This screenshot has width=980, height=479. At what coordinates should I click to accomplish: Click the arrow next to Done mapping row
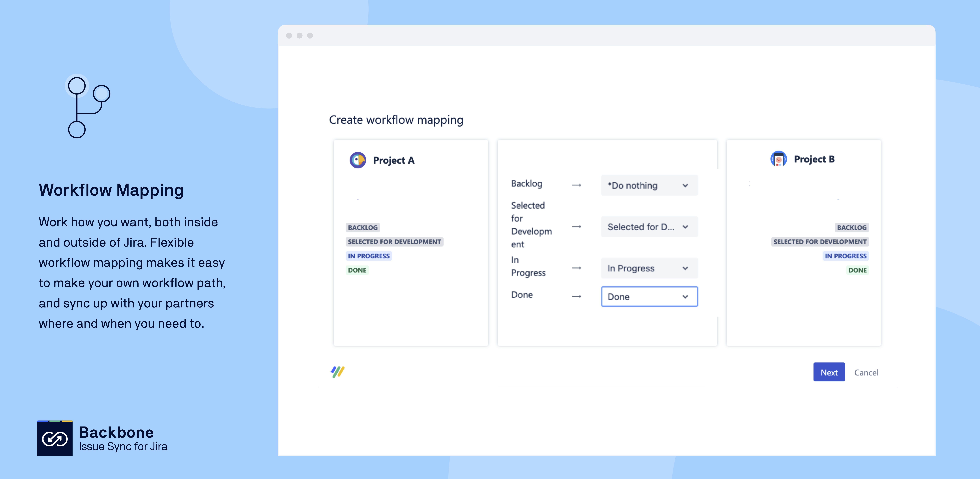[576, 296]
